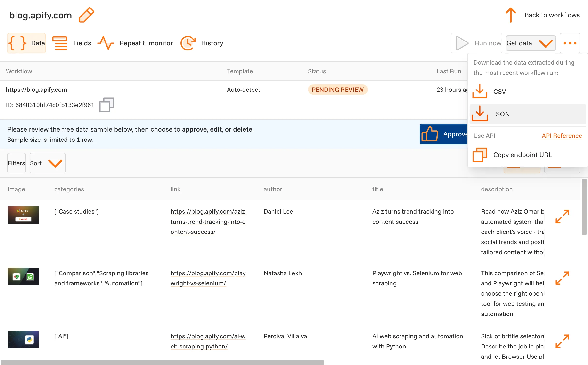Image resolution: width=588 pixels, height=365 pixels.
Task: Click workflow ID text 6840310bf74c0fb133e2f961
Action: tap(55, 105)
